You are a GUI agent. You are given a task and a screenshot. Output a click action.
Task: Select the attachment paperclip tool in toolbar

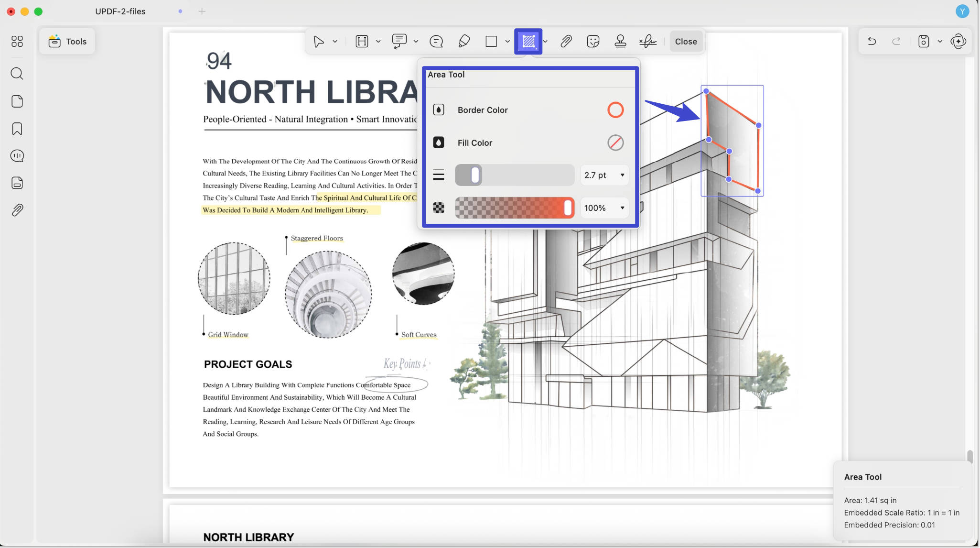(x=566, y=42)
